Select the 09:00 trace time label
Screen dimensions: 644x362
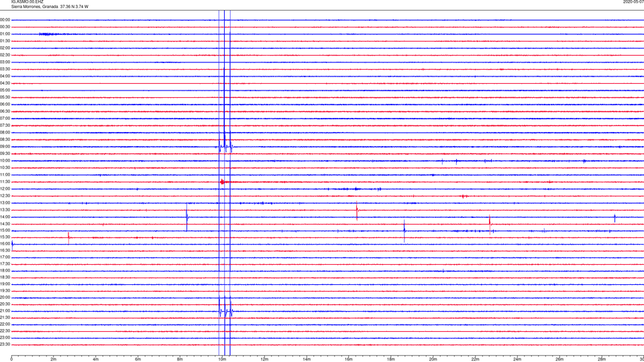tap(5, 147)
